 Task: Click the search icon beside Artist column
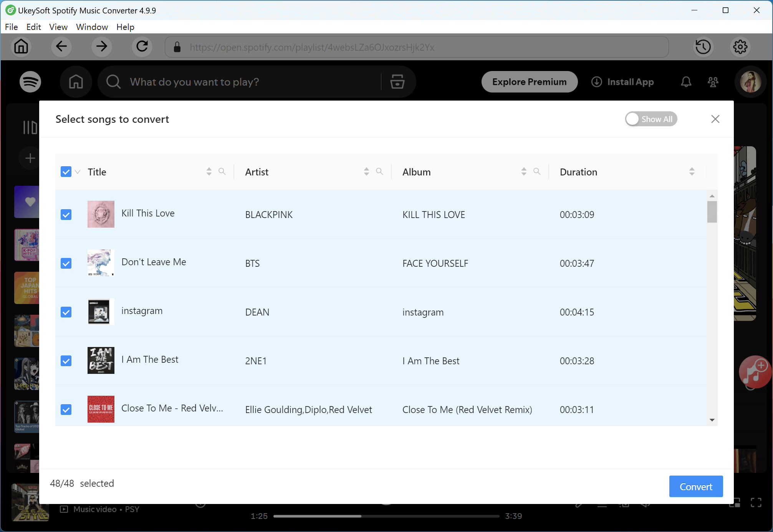pos(380,172)
